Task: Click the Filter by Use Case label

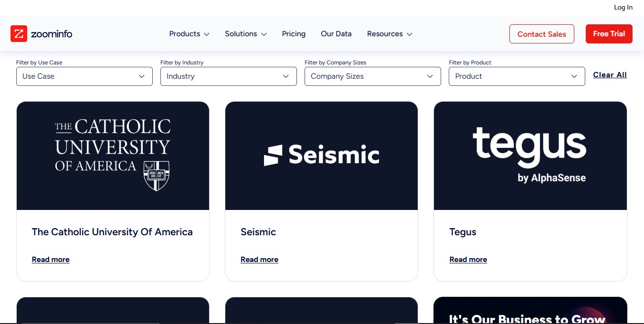Action: [x=39, y=63]
